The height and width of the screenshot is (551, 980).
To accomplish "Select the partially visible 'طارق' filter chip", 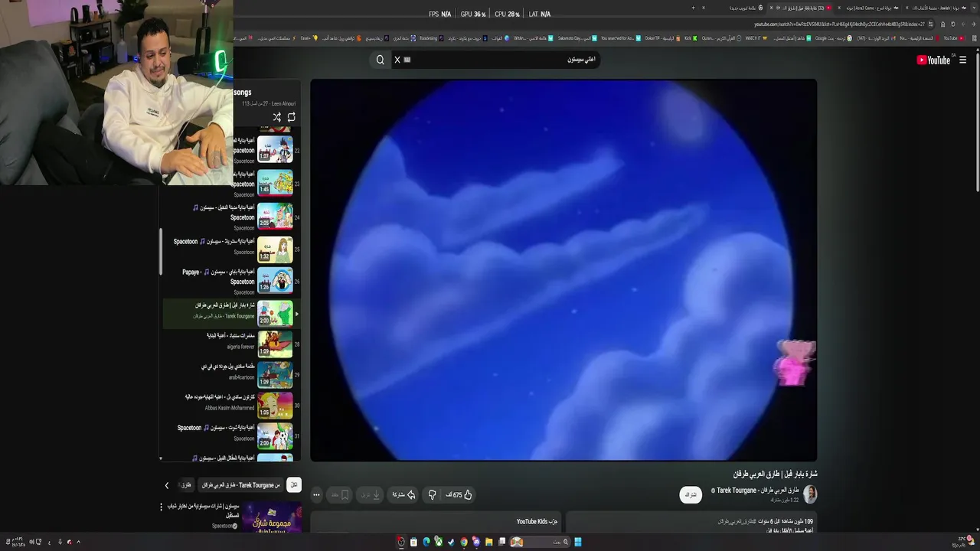I will (185, 484).
